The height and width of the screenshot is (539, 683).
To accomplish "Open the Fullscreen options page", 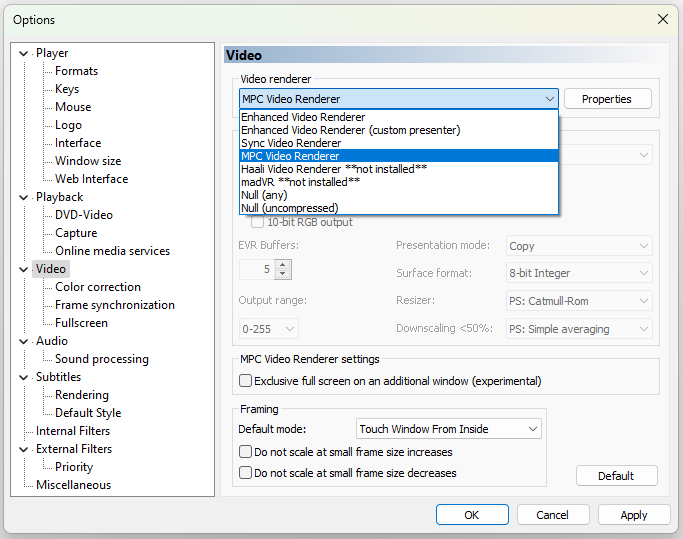I will coord(81,323).
